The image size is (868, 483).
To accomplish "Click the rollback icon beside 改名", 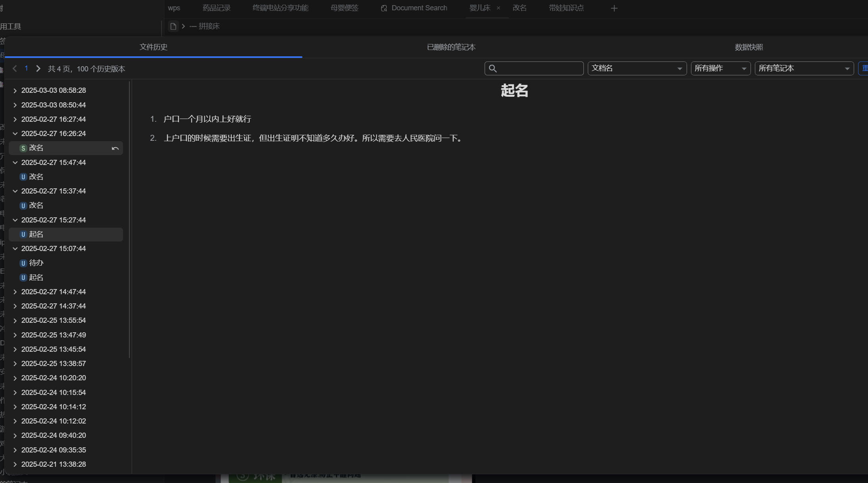I will [x=115, y=148].
